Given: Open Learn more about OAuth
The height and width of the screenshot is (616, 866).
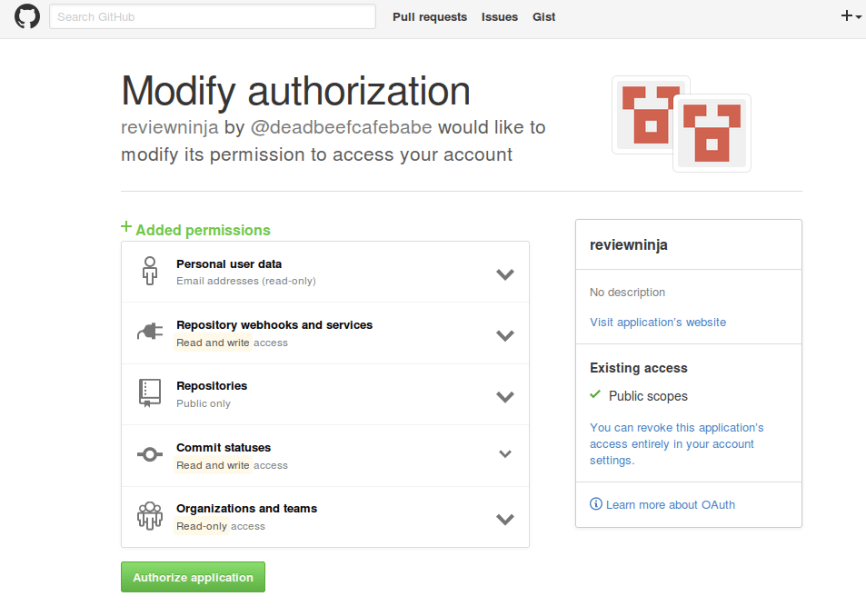Looking at the screenshot, I should [x=671, y=504].
